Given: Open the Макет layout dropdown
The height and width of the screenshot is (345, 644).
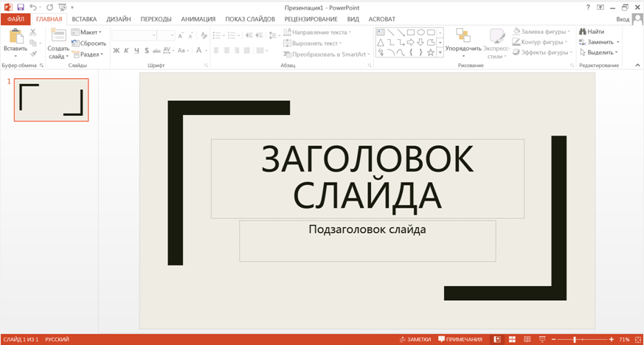Looking at the screenshot, I should point(88,32).
